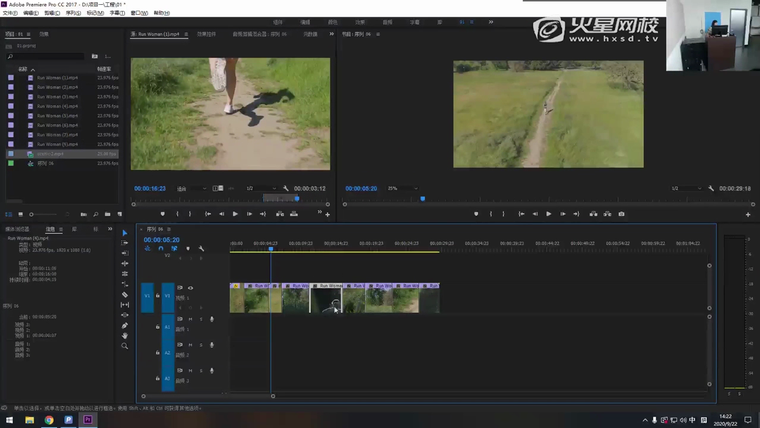760x428 pixels.
Task: Solo audio track A2 with S button
Action: (201, 345)
